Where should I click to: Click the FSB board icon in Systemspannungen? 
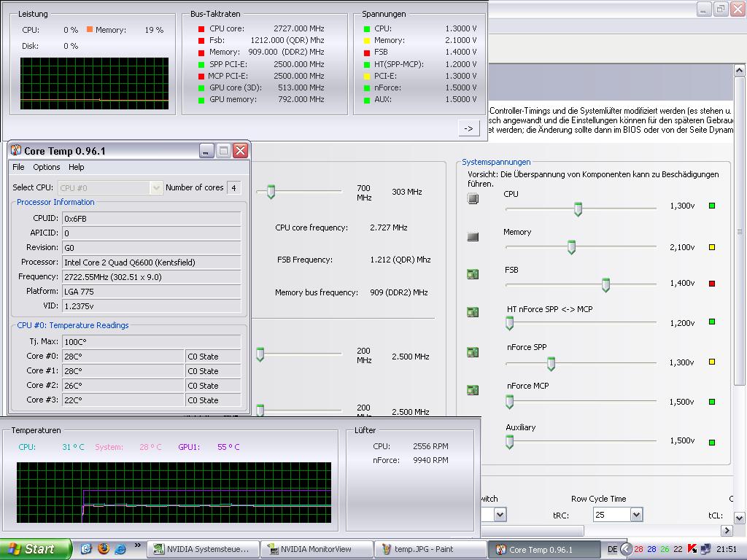[x=473, y=274]
